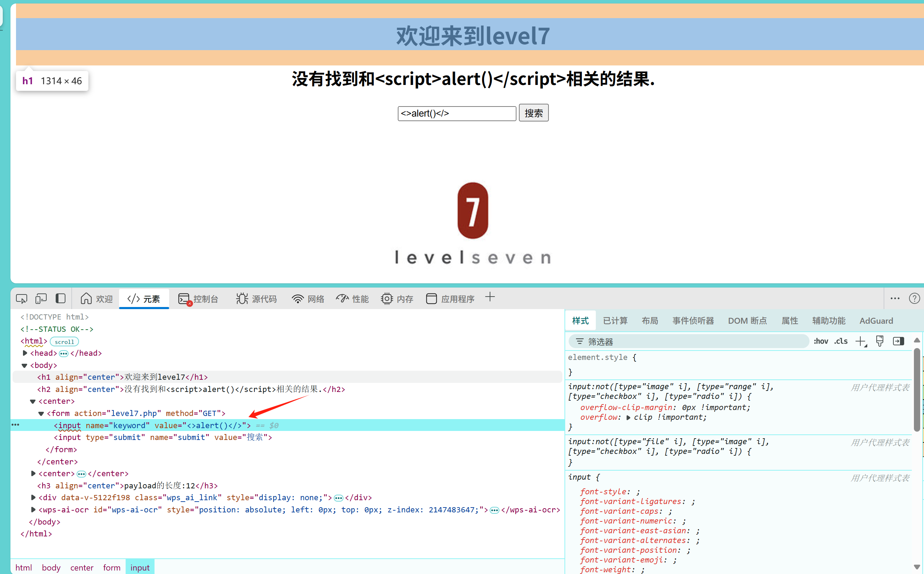
Task: Expand the wps_ai_link div node
Action: click(x=33, y=497)
